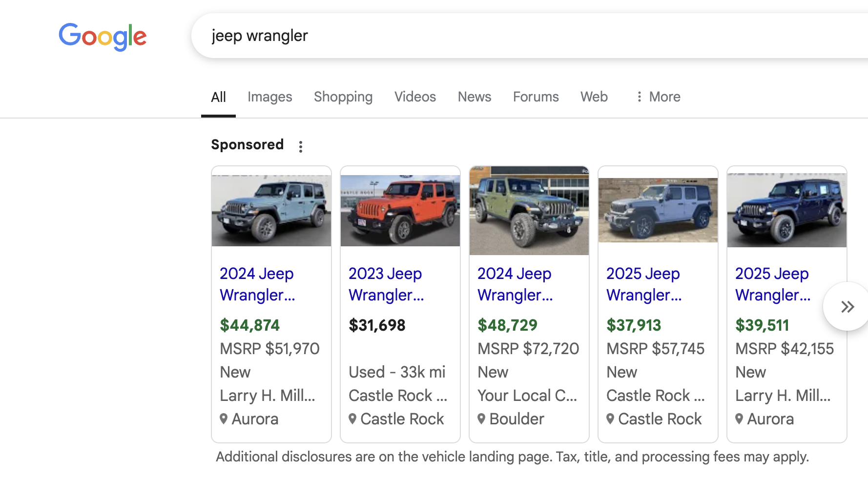Go to the Forums tab

click(536, 97)
